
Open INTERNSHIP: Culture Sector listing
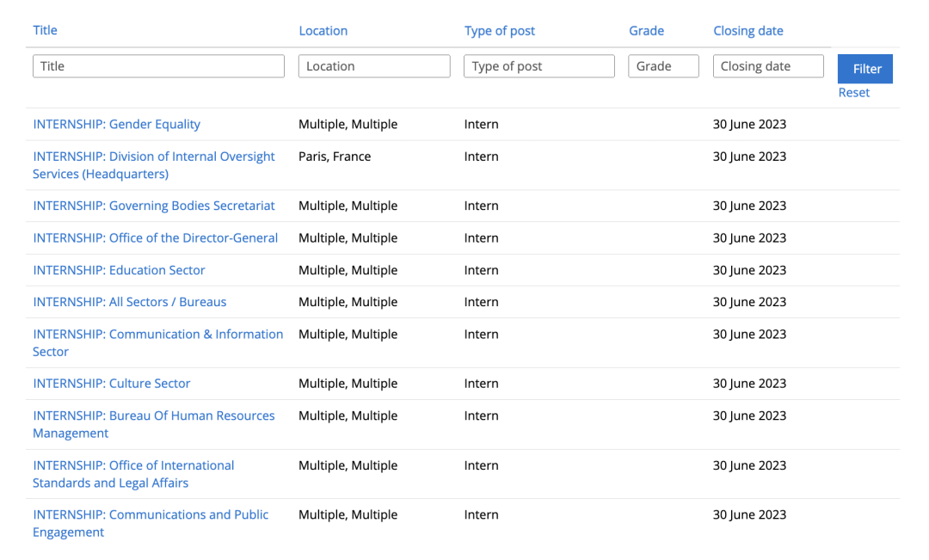(x=111, y=384)
